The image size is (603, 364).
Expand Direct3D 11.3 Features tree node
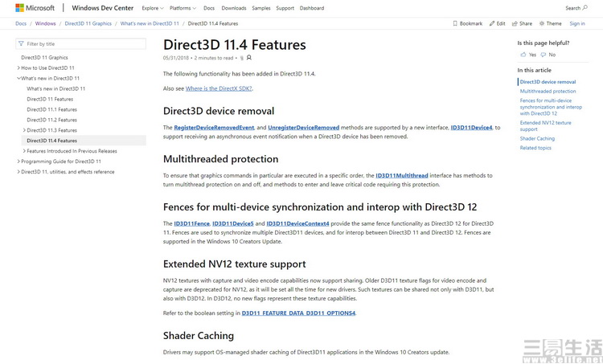click(24, 130)
